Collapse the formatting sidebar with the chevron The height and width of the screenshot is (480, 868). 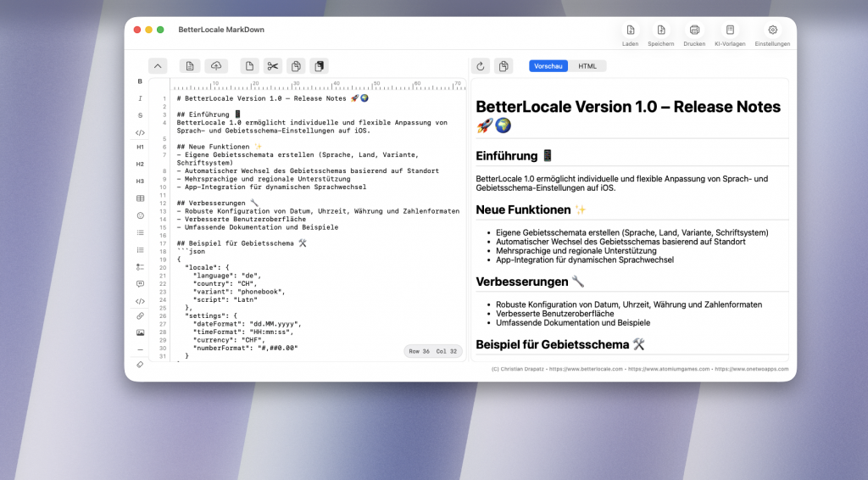[x=158, y=66]
